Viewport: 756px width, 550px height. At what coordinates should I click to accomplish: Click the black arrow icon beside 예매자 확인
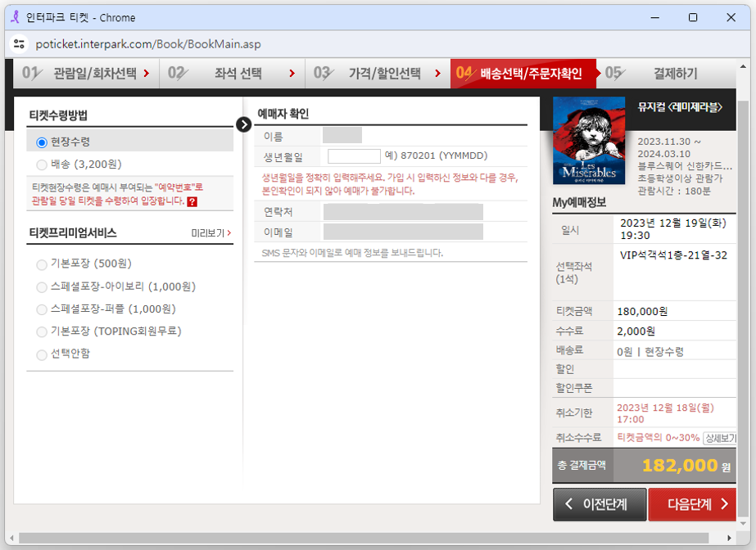point(243,125)
